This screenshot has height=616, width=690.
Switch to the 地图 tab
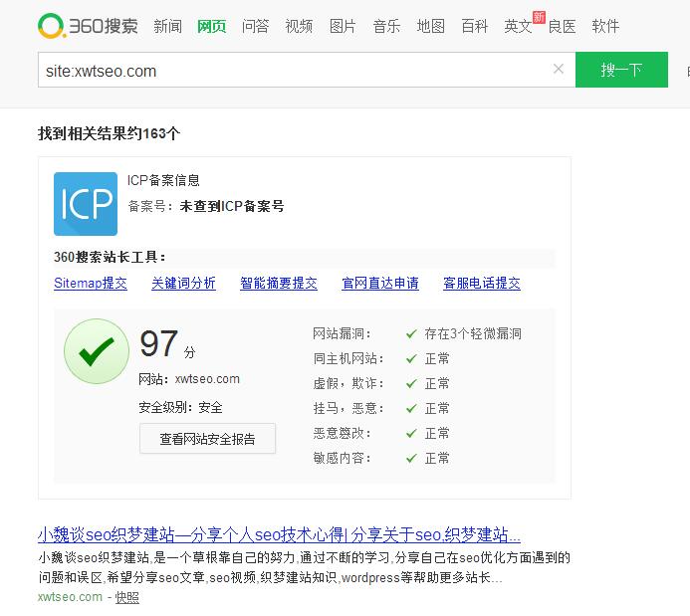(431, 27)
